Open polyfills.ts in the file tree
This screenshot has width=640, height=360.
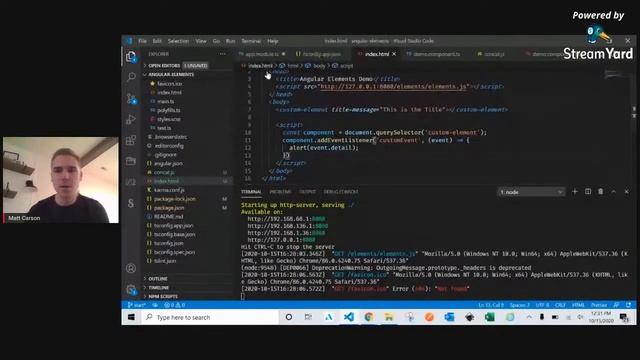(169, 110)
